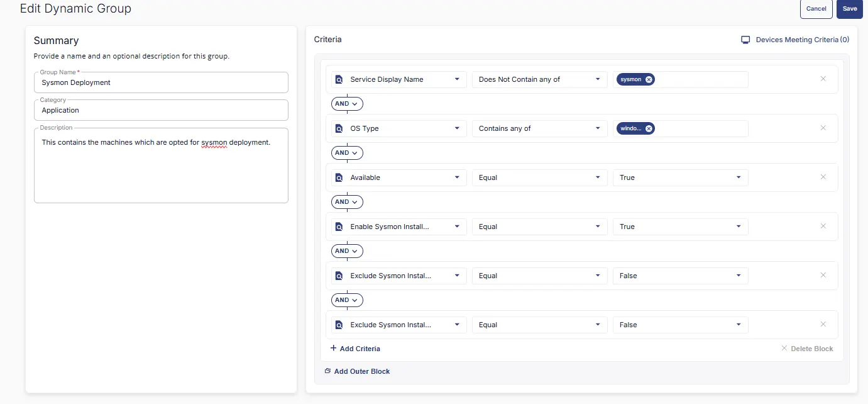Click the Save button
The height and width of the screenshot is (404, 868).
849,9
